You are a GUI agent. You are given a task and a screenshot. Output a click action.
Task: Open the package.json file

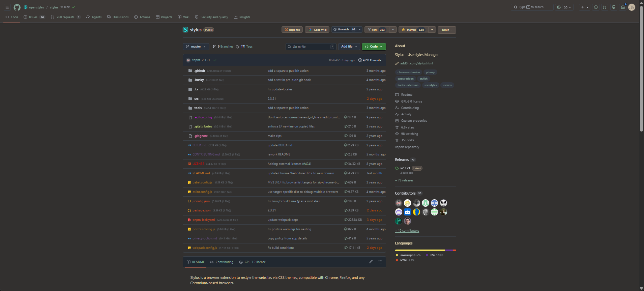[x=201, y=210]
